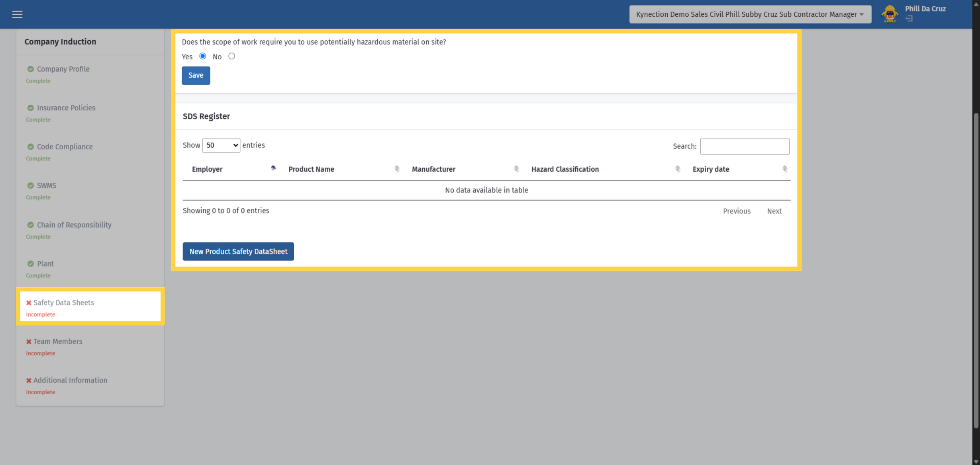980x465 pixels.
Task: Open Chain of Responsibility section
Action: pyautogui.click(x=74, y=225)
